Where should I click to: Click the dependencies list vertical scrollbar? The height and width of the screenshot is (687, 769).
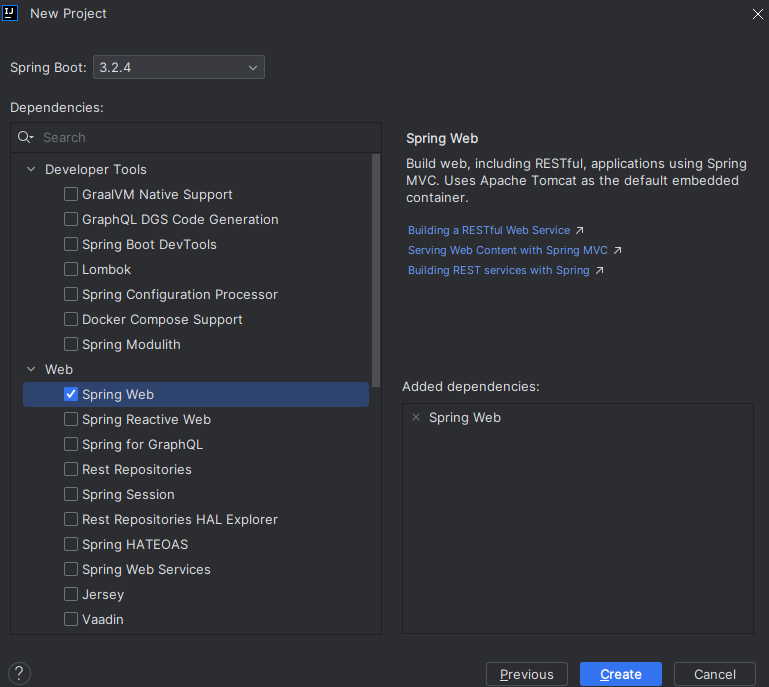pos(376,271)
